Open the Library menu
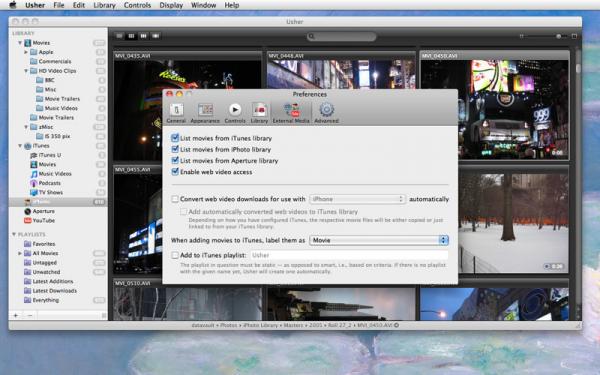Viewport: 600px width, 375px height. (104, 5)
